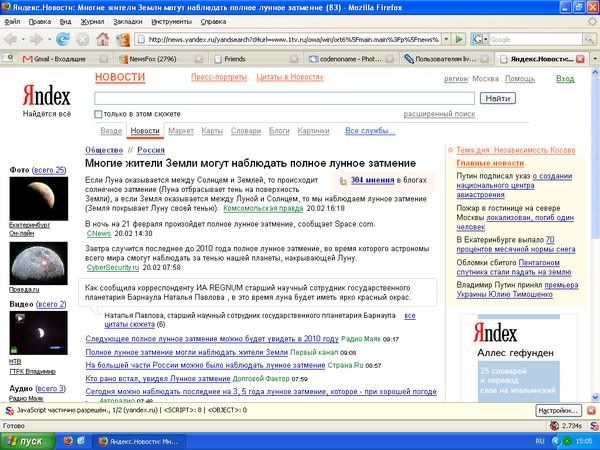Open the Back button history dropdown arrow
600x450 pixels.
point(23,39)
